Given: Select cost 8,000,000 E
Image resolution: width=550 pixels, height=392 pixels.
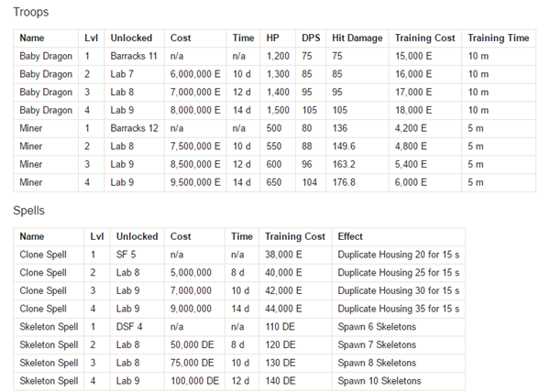Looking at the screenshot, I should (195, 110).
